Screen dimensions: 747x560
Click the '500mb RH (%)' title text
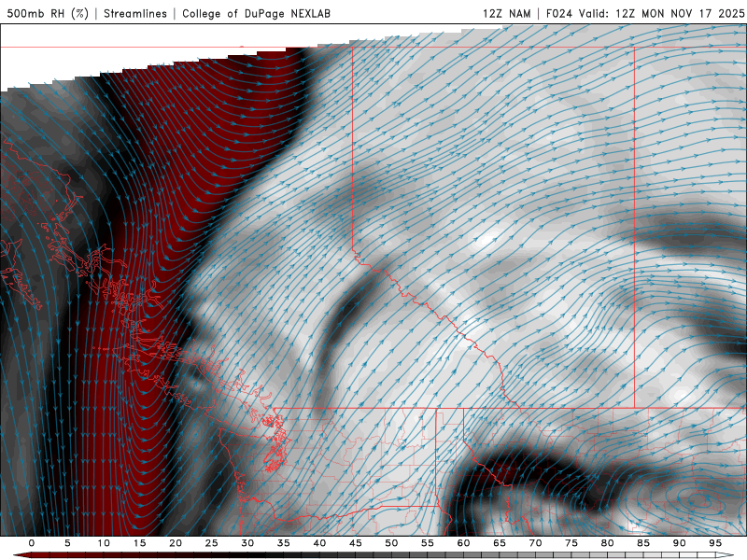[x=48, y=13]
